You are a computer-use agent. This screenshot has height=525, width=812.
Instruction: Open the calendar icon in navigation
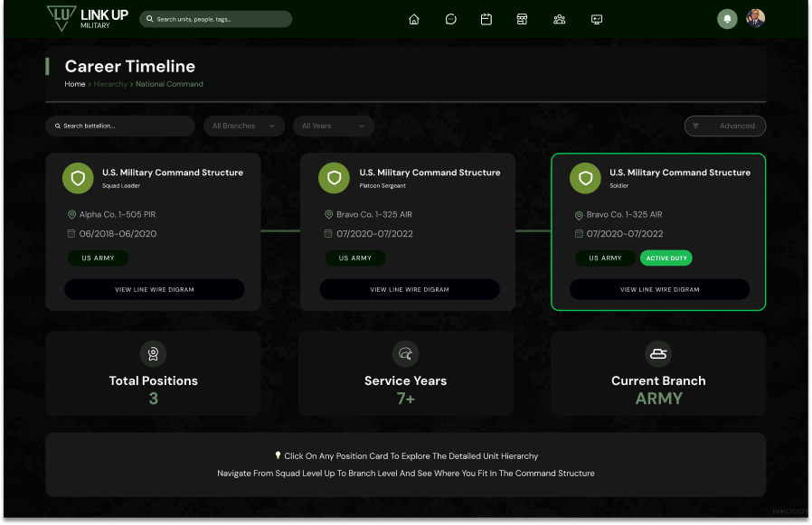tap(486, 19)
